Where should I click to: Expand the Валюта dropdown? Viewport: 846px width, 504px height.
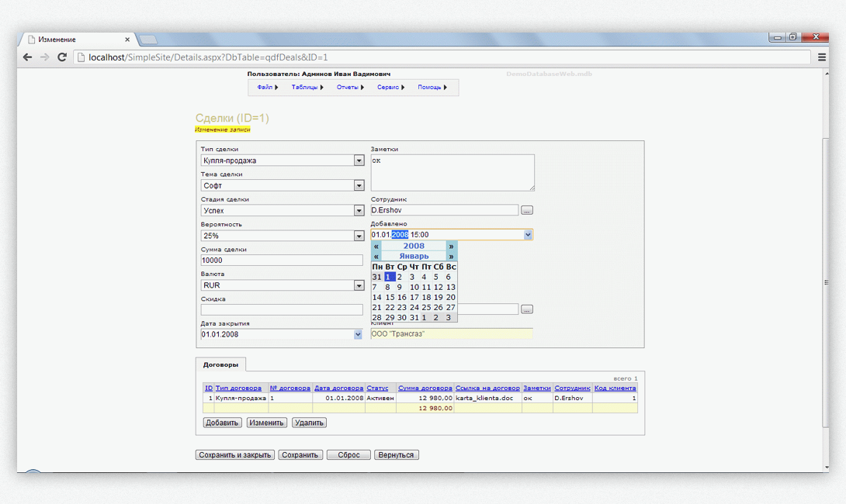click(x=359, y=285)
